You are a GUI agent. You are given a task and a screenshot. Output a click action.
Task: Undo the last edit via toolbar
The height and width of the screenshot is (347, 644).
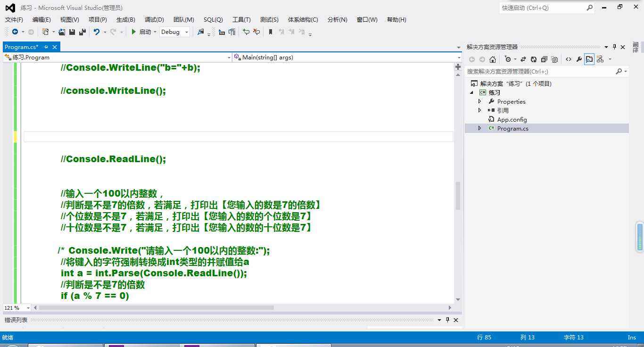point(97,32)
